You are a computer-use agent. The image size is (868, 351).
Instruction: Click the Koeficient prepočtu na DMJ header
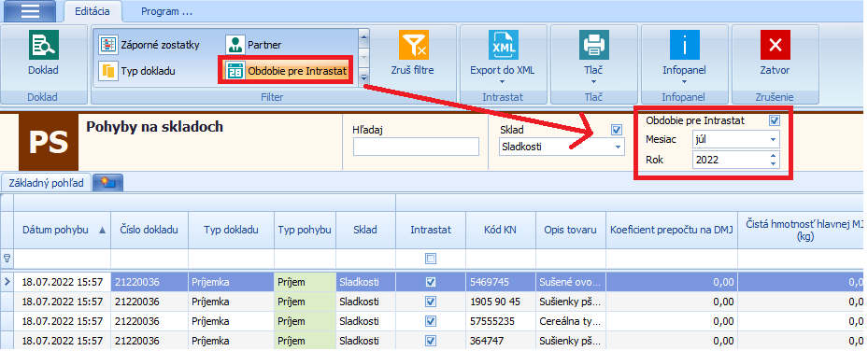pyautogui.click(x=672, y=230)
